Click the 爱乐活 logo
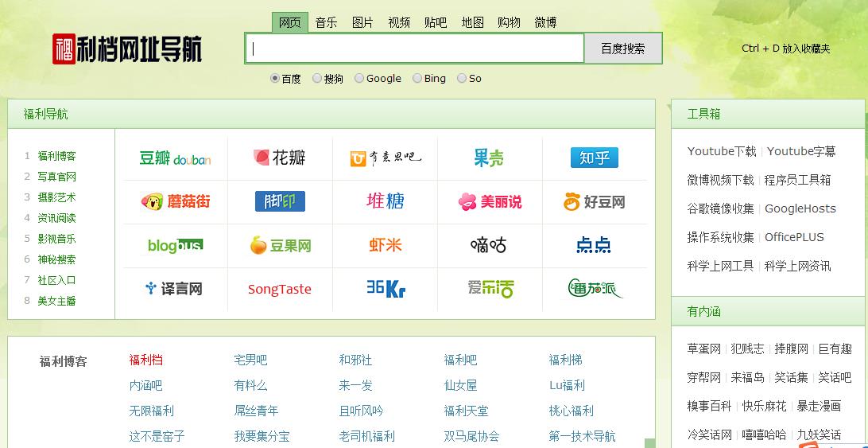The width and height of the screenshot is (868, 448). click(x=490, y=288)
